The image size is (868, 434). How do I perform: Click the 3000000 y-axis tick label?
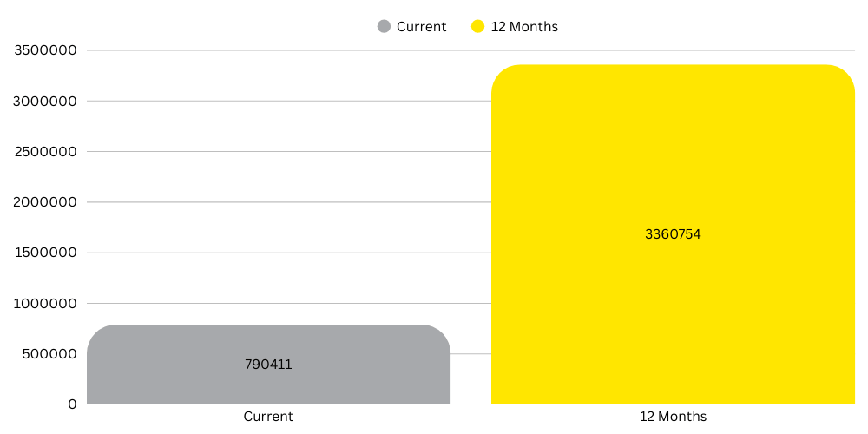(x=47, y=102)
